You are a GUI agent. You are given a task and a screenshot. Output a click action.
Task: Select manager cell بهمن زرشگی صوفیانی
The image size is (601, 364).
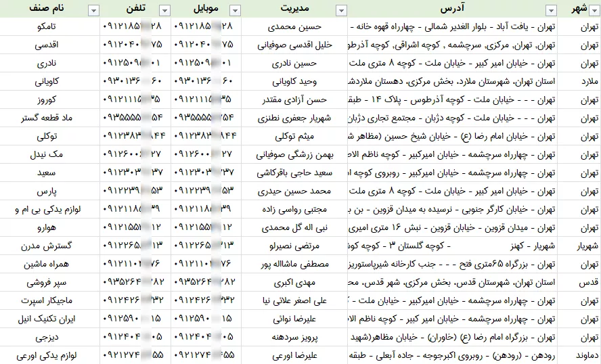click(294, 154)
